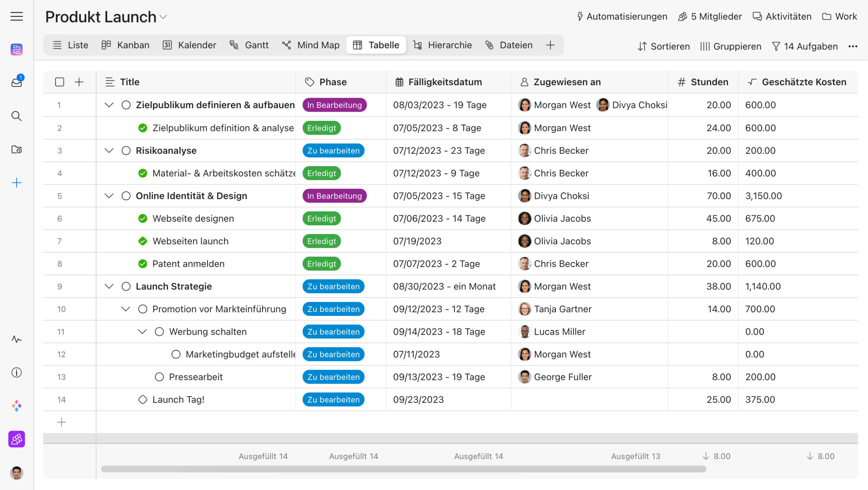Click the purple In Bearbeitung phase tag
This screenshot has height=490, width=868.
click(x=334, y=105)
